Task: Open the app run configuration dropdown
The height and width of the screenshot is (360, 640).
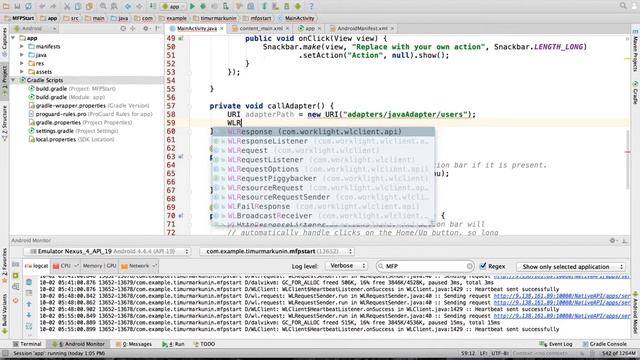Action: (173, 7)
